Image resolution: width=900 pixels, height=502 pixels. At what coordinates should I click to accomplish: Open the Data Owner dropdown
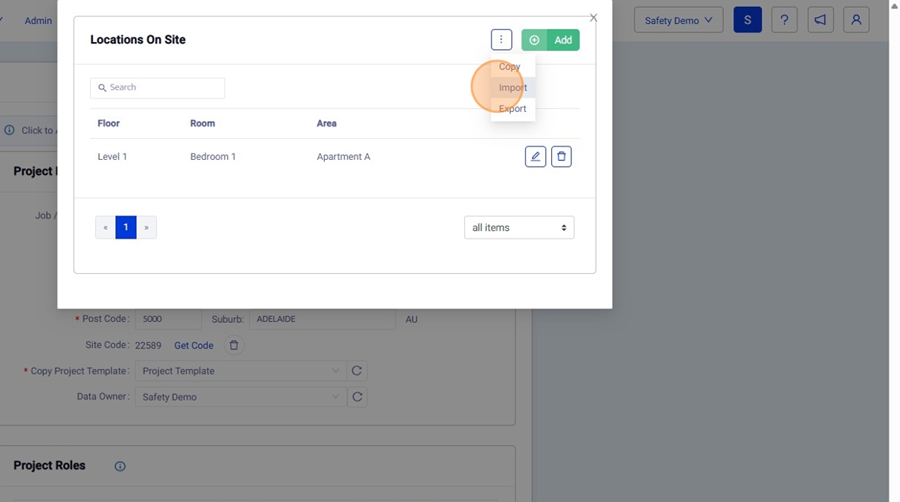(x=240, y=397)
